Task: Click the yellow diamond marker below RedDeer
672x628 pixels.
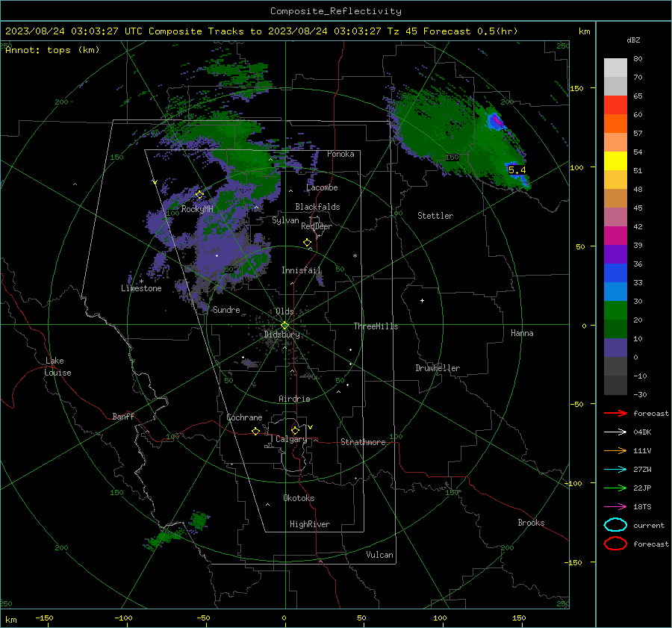Action: 307,243
